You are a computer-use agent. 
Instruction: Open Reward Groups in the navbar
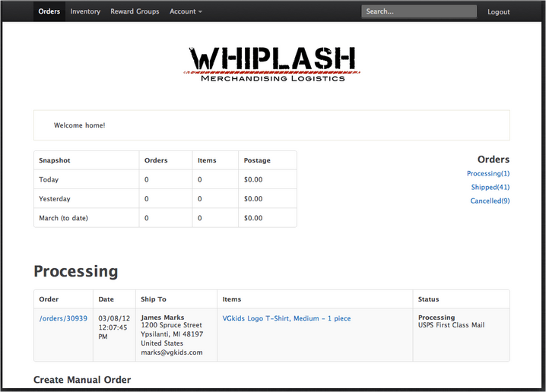point(135,11)
